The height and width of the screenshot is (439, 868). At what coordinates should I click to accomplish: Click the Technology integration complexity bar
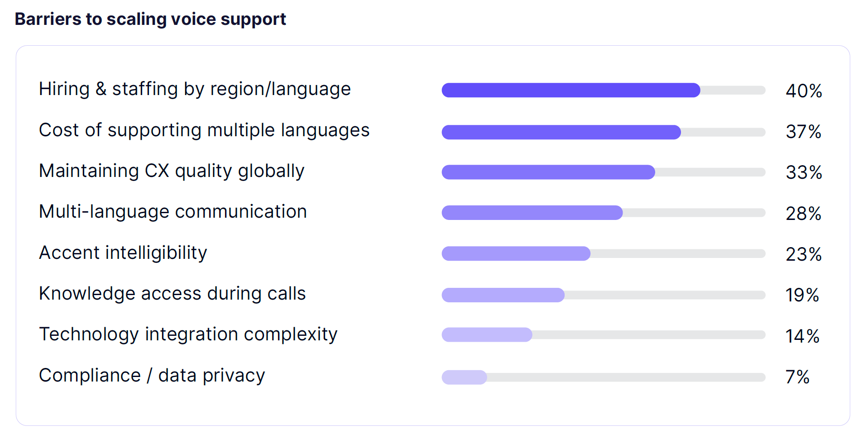(x=604, y=335)
